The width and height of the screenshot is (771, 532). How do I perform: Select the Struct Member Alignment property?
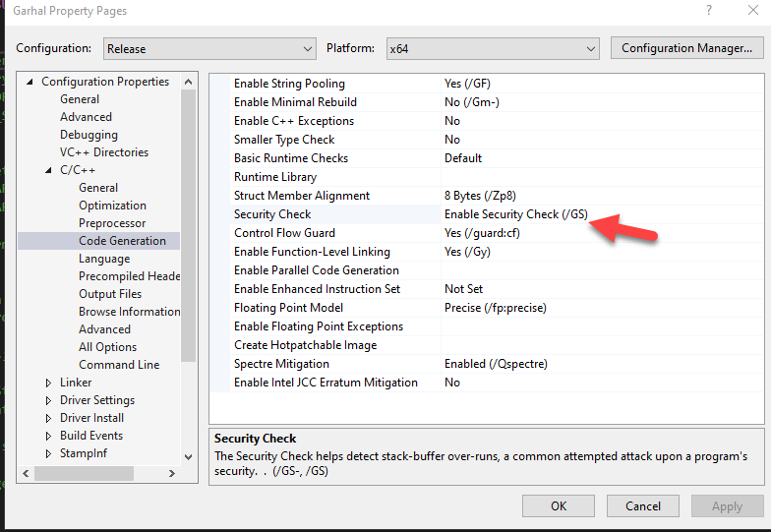pyautogui.click(x=302, y=196)
